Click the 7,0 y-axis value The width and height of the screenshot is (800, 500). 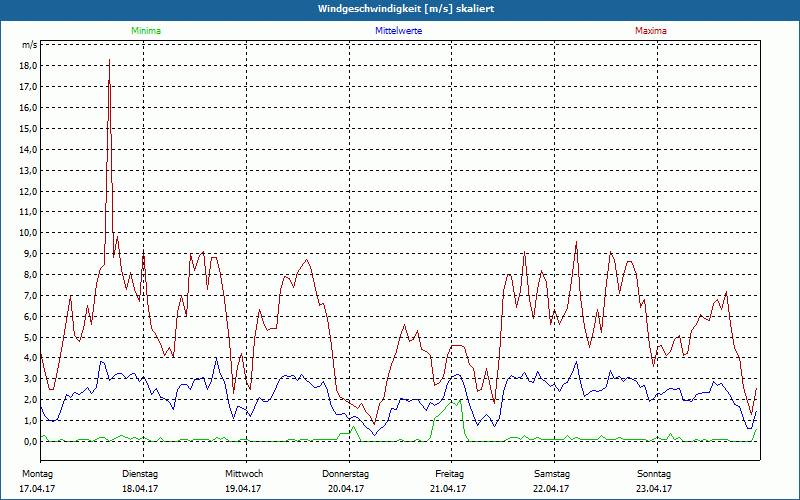pos(30,295)
